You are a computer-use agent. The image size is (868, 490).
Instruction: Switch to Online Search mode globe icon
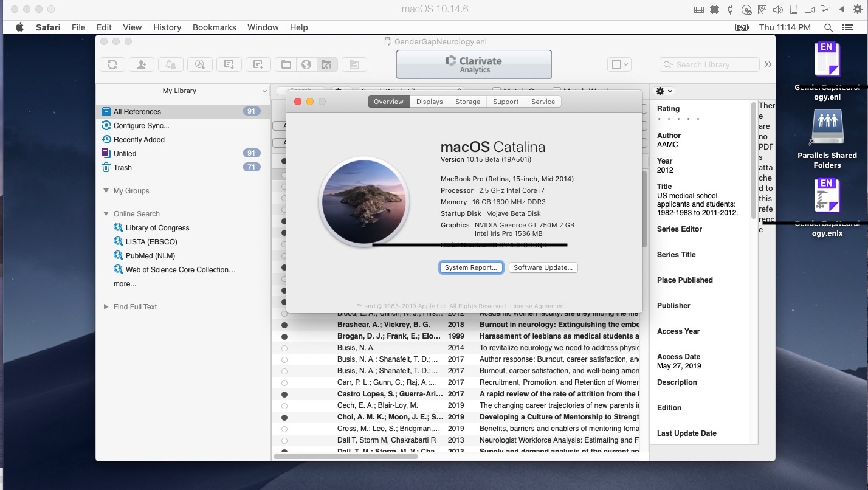coord(306,64)
